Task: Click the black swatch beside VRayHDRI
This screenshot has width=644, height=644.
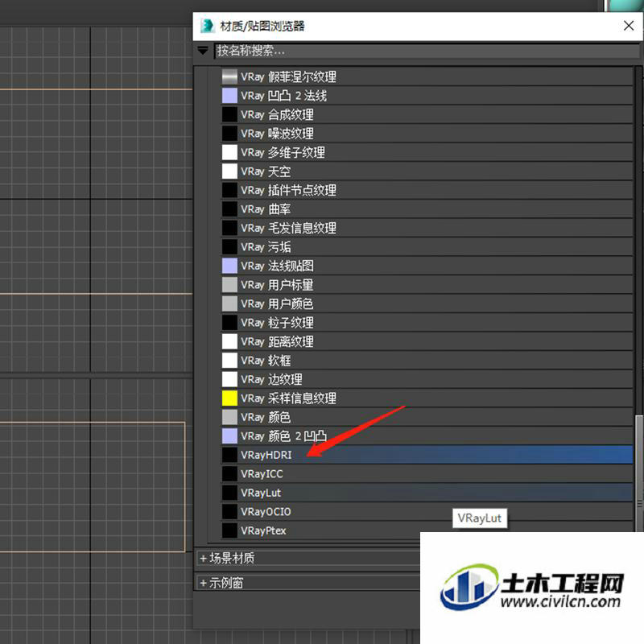Action: click(x=229, y=455)
